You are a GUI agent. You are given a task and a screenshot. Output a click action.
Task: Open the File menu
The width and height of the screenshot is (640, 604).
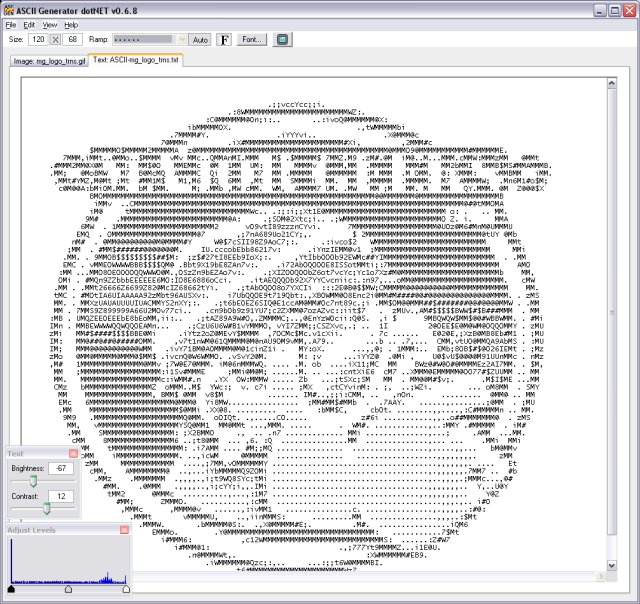11,25
